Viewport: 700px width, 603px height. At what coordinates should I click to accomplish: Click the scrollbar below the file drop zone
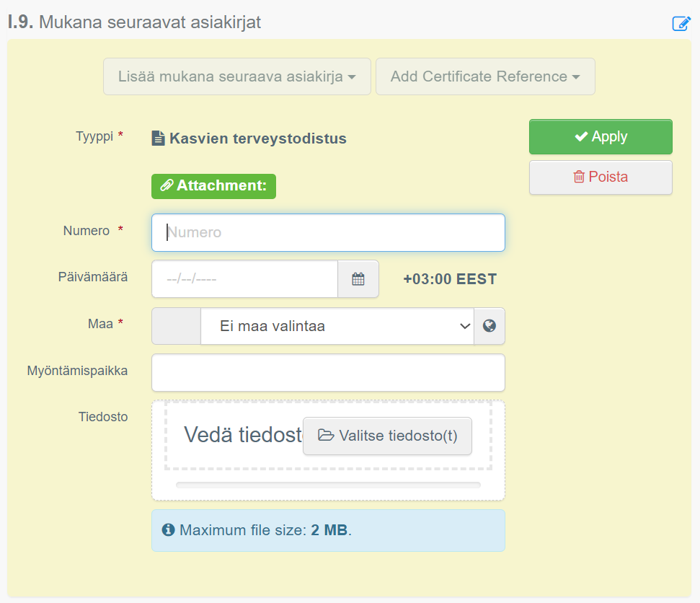point(328,483)
